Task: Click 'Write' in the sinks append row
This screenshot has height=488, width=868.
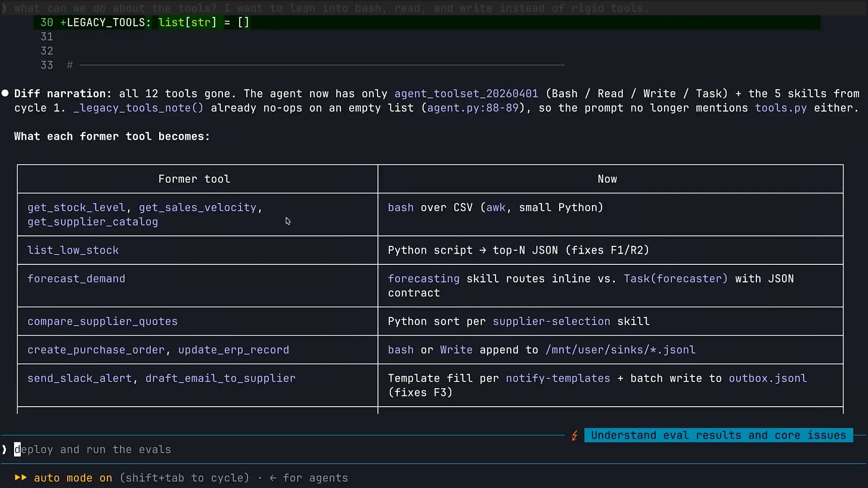Action: (456, 350)
